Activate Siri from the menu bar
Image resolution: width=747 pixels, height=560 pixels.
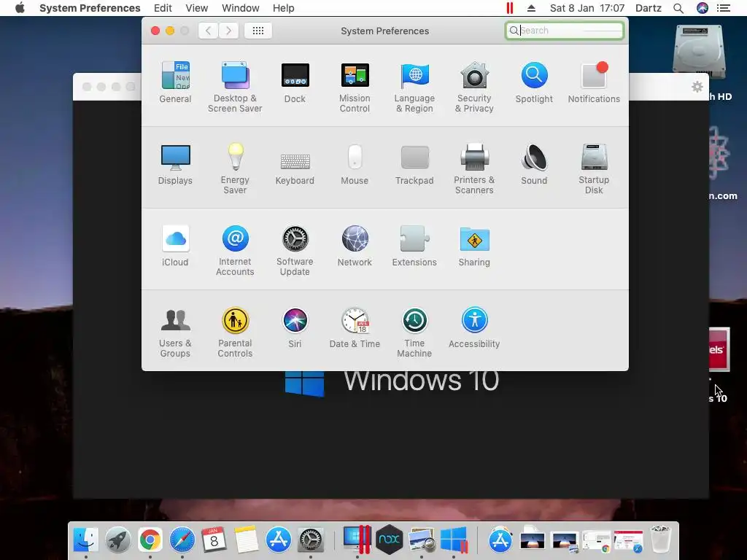(x=703, y=8)
